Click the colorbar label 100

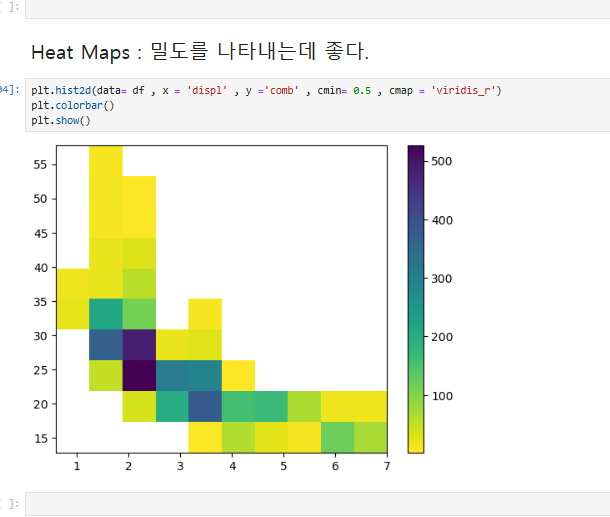click(442, 396)
